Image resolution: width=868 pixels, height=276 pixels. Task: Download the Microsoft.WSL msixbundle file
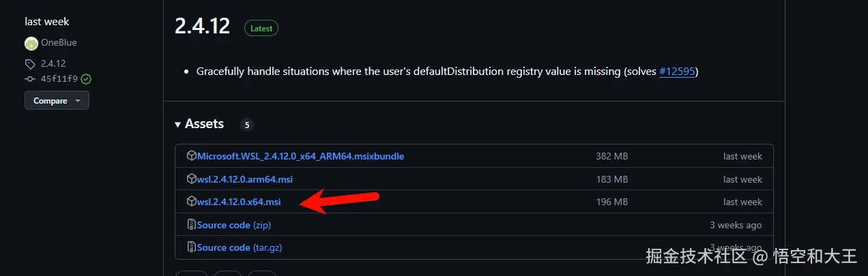click(300, 156)
